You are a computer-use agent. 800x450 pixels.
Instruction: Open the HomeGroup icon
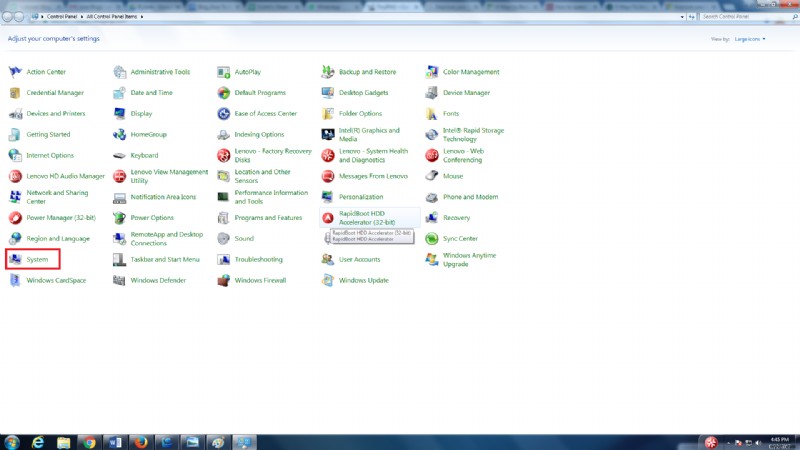[119, 135]
